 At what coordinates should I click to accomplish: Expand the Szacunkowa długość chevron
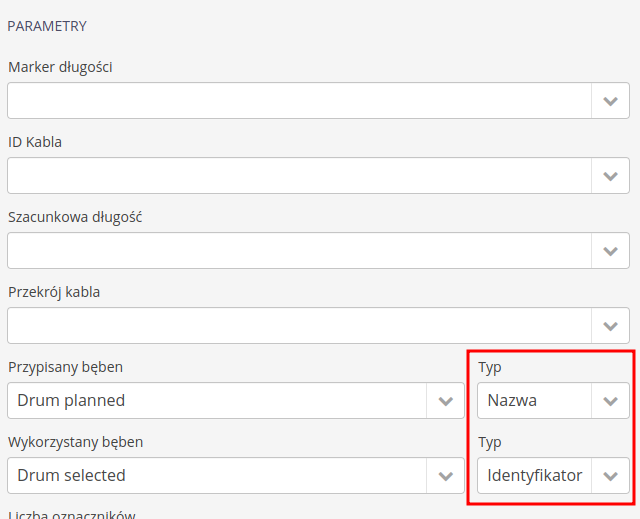point(610,251)
